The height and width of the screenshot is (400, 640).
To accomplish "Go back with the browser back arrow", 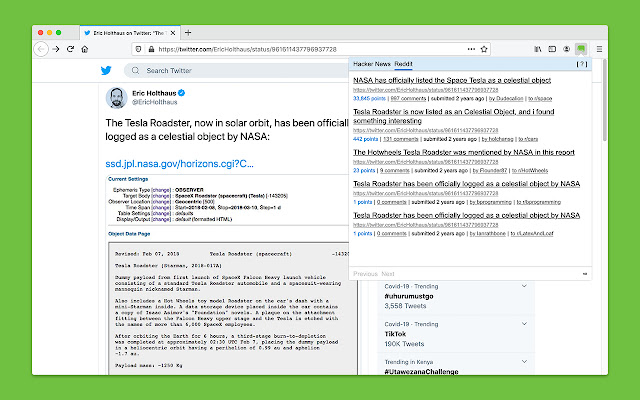I will (x=41, y=49).
